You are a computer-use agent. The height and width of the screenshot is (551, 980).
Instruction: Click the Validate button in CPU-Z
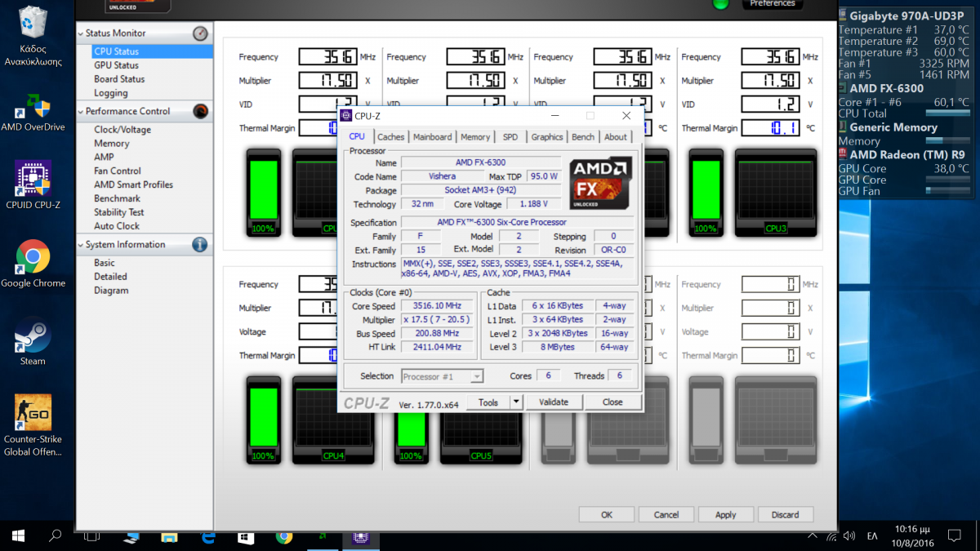[x=554, y=402]
